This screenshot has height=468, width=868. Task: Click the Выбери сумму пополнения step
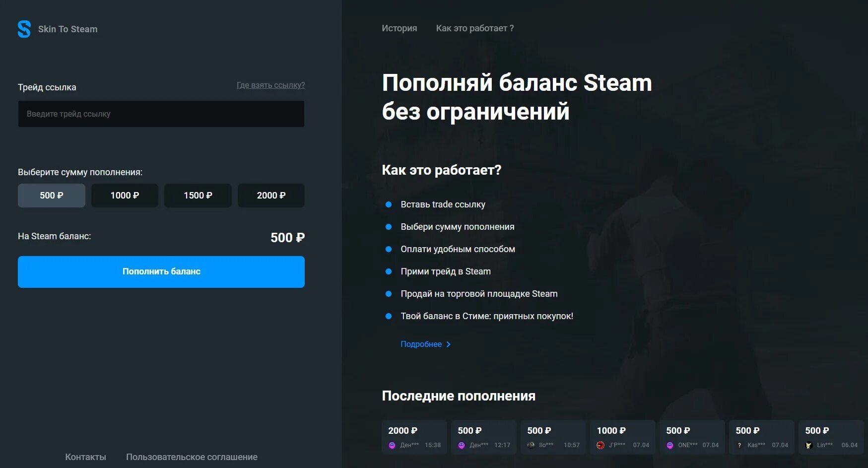[x=457, y=227]
